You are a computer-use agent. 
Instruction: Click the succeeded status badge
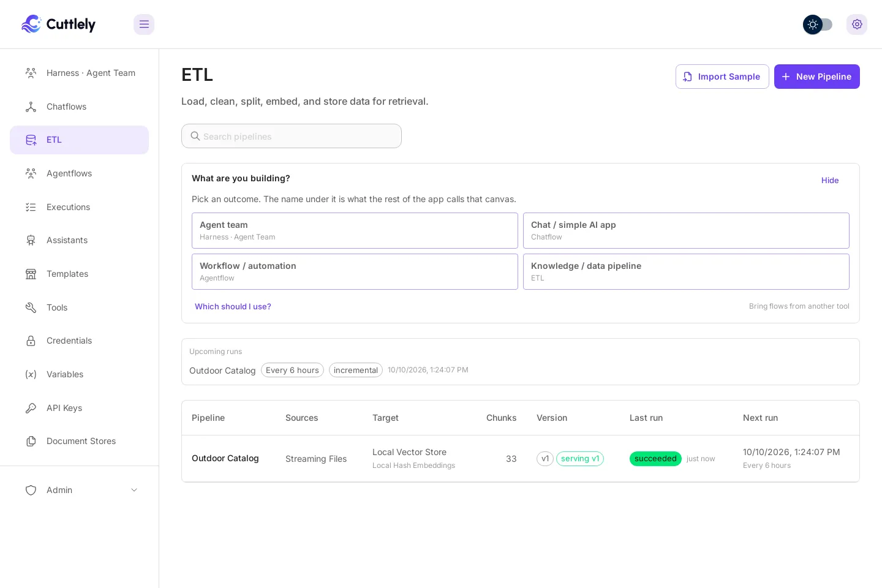click(655, 459)
